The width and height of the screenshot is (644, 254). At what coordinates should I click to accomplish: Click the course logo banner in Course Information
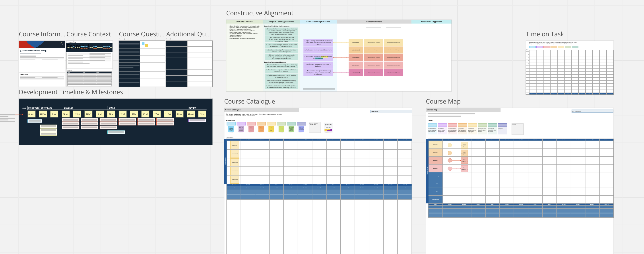tap(42, 44)
